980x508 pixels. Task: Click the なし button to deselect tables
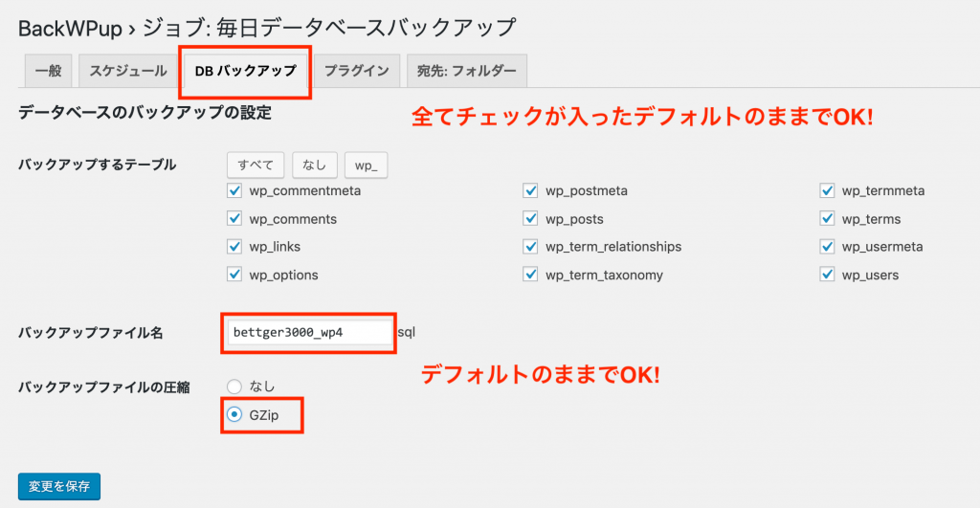[x=314, y=165]
